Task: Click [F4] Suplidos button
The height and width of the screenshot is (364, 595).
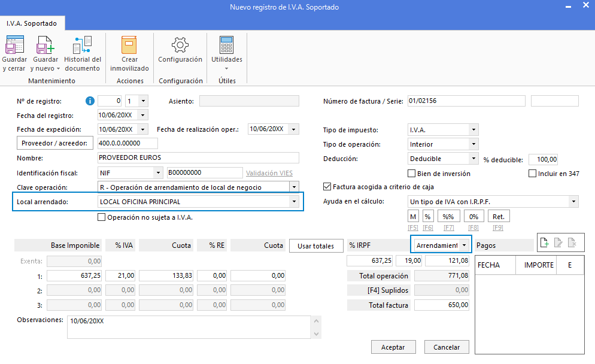Action: pos(378,290)
